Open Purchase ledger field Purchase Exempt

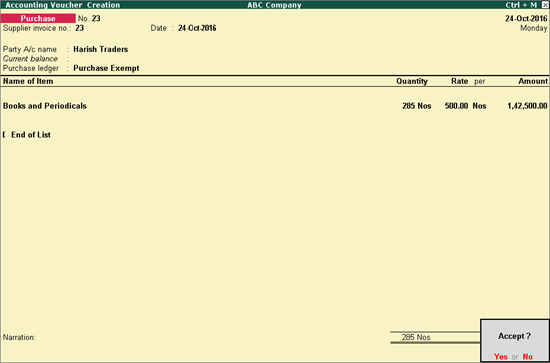(106, 68)
